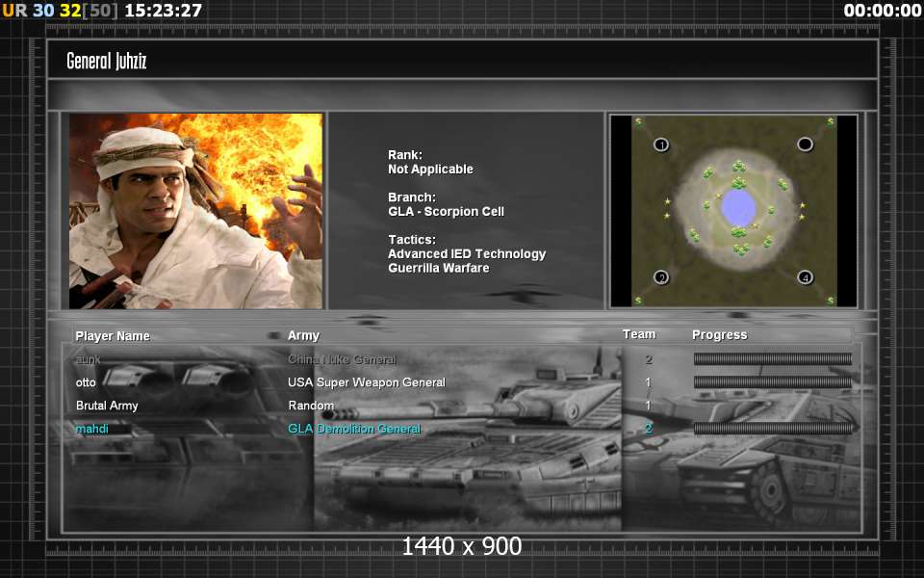Click the dollar icon near the unnumbered marker
Screen dimensions: 924x578
pos(831,121)
